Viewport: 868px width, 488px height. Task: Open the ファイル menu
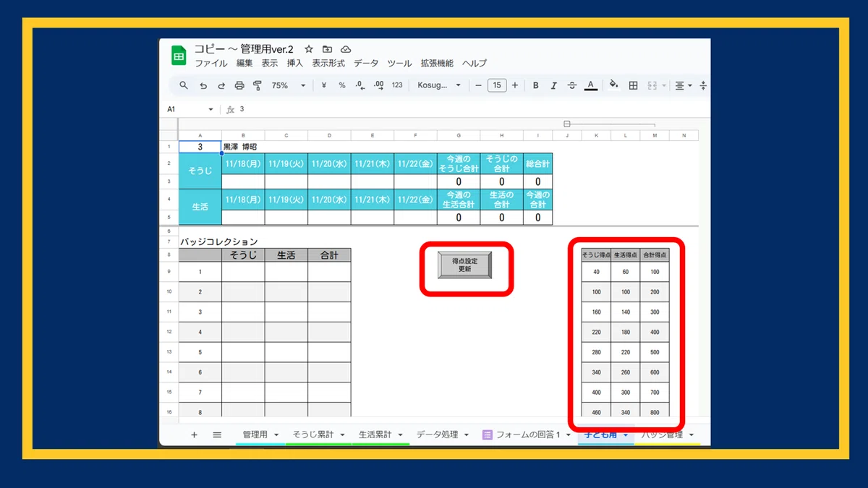point(211,64)
